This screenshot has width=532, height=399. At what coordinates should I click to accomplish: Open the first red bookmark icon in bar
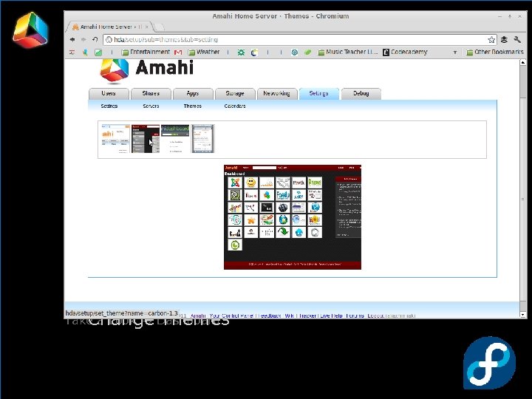pos(72,52)
